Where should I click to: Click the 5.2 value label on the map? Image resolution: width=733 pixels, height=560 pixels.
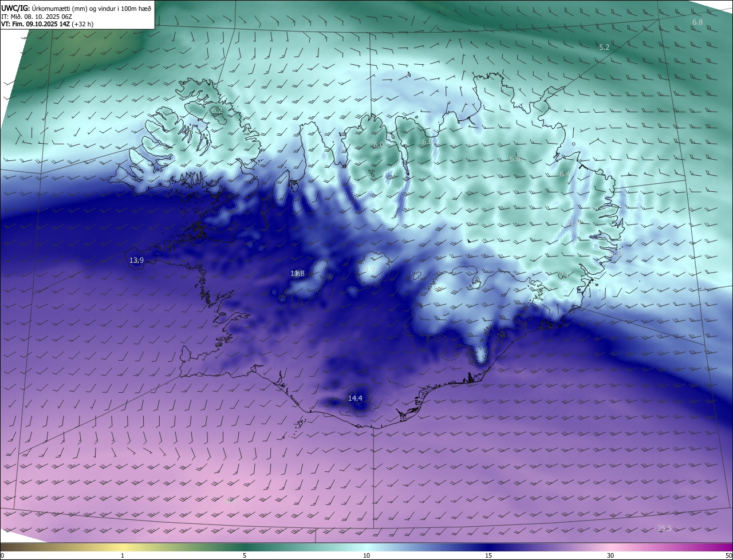[604, 47]
